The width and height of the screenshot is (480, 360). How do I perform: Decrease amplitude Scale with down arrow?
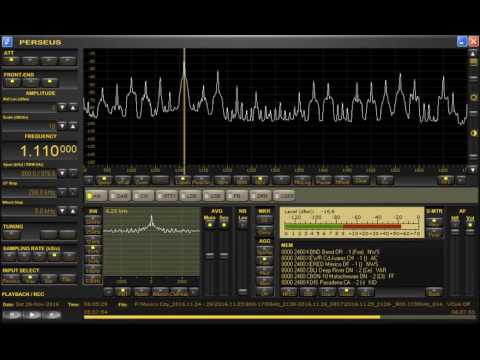click(x=62, y=126)
